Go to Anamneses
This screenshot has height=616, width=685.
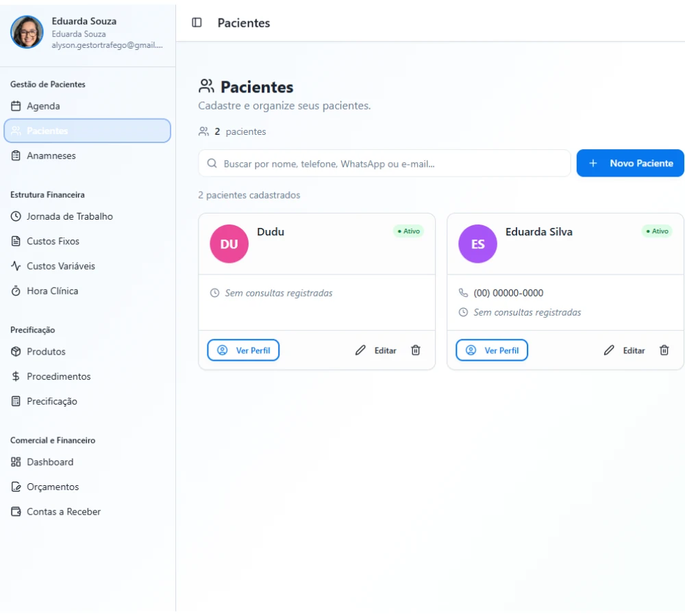click(x=88, y=155)
